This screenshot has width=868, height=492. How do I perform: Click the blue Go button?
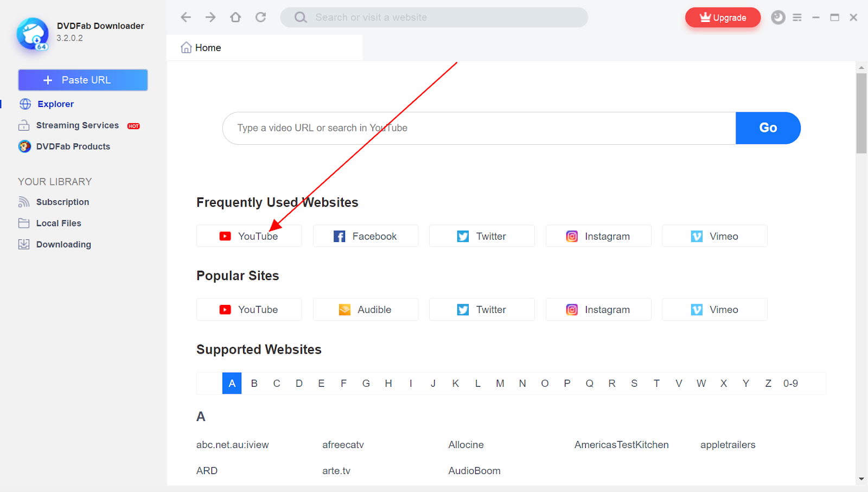tap(768, 128)
